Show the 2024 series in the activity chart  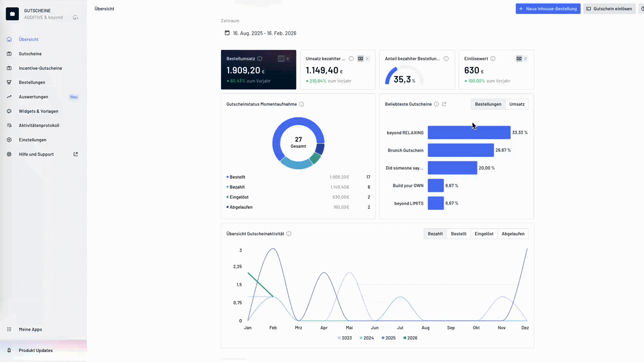click(368, 338)
